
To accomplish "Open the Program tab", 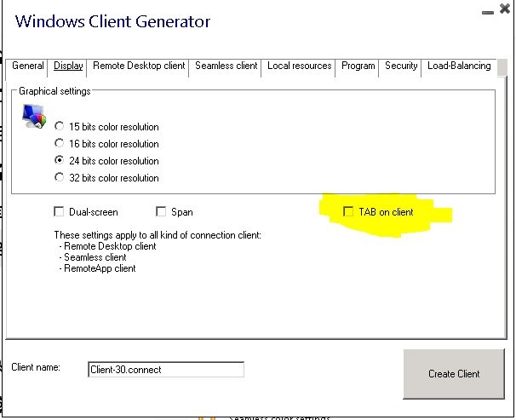I will pos(358,66).
